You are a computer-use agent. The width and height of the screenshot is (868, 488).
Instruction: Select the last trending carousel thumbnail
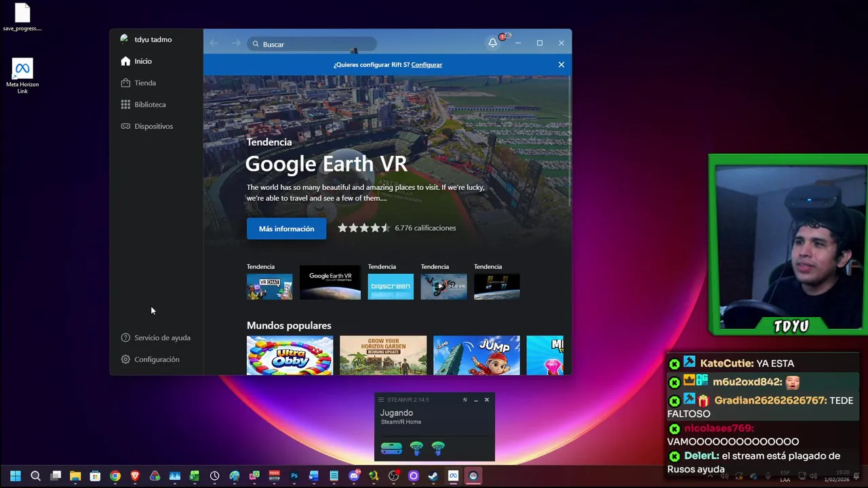[x=496, y=287]
